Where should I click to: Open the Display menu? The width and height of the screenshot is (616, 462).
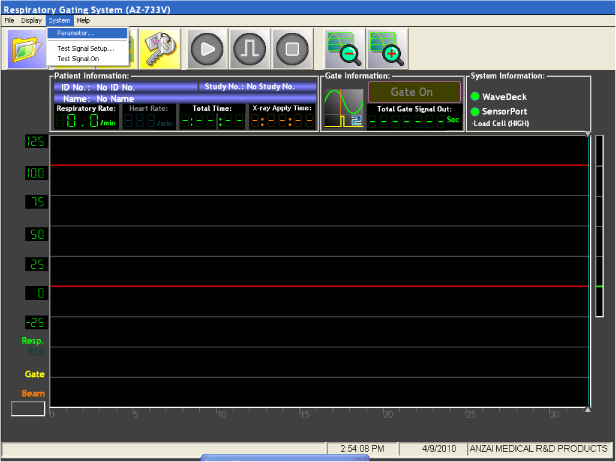pos(31,20)
